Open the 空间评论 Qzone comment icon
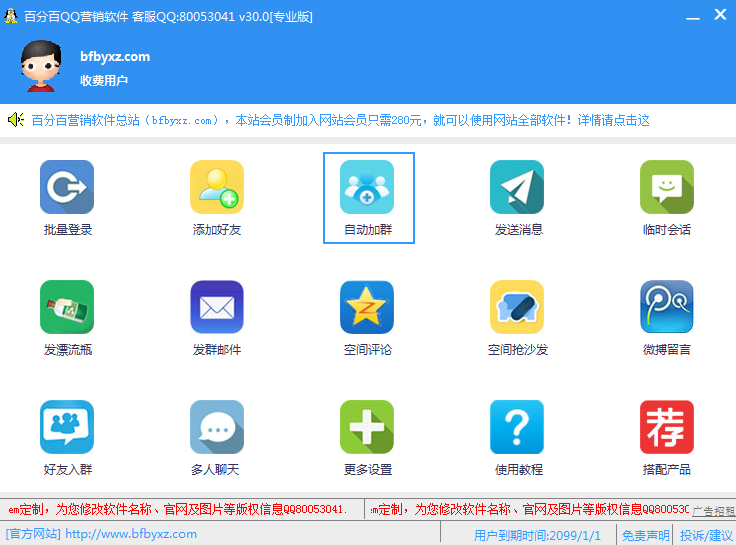This screenshot has width=736, height=545. coord(367,307)
